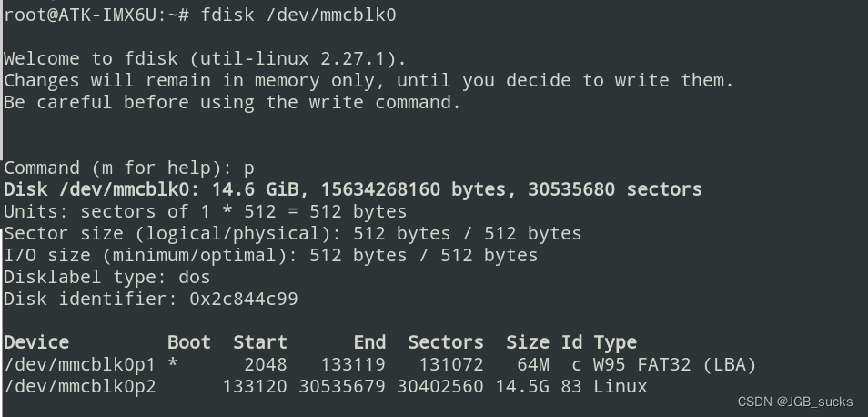This screenshot has height=417, width=868.
Task: Click the 'Welcome to fdisk' line
Action: point(206,58)
